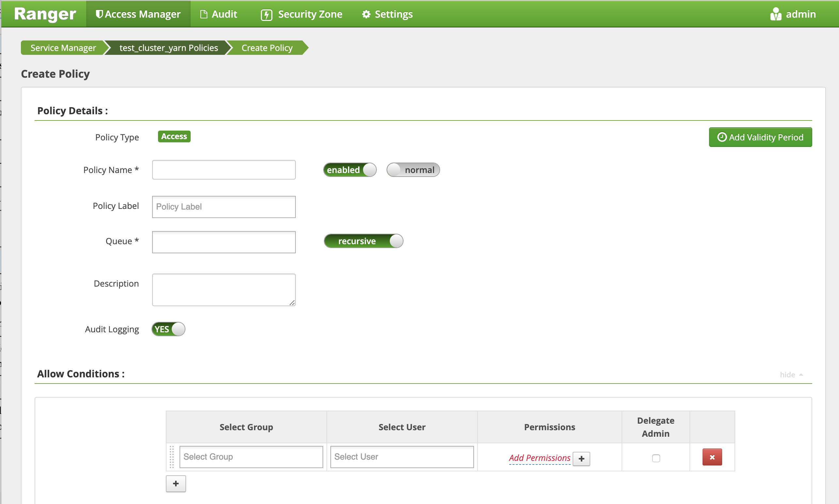
Task: Open the Select Group dropdown
Action: (251, 457)
